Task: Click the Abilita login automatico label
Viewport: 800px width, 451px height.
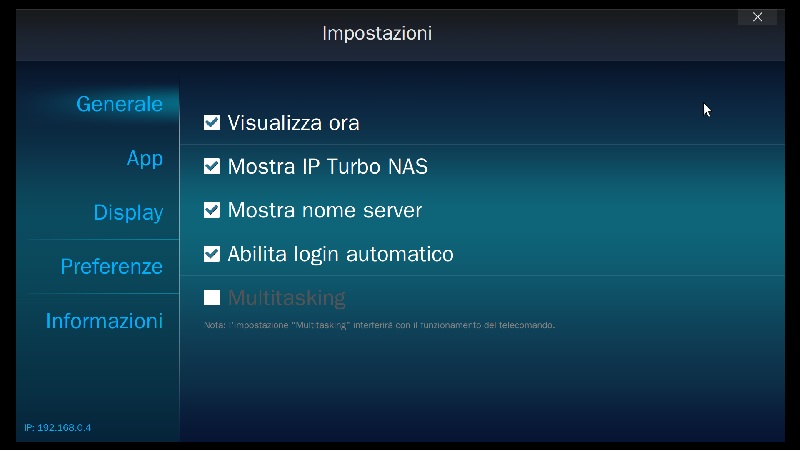Action: coord(340,254)
